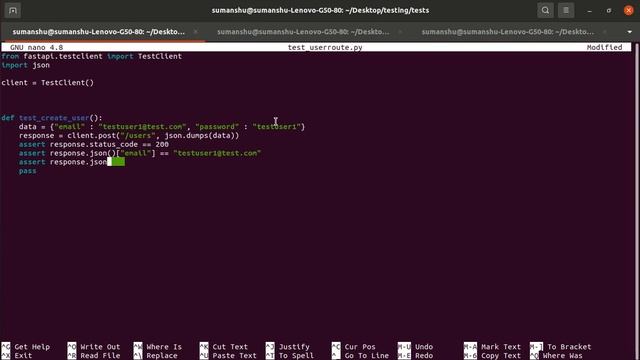
Task: Click the Modified status text
Action: click(604, 47)
